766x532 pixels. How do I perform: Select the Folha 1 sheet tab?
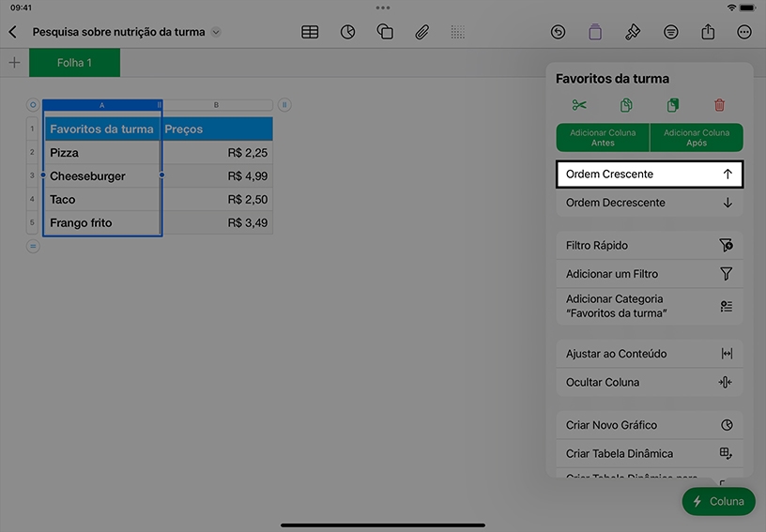pyautogui.click(x=74, y=63)
